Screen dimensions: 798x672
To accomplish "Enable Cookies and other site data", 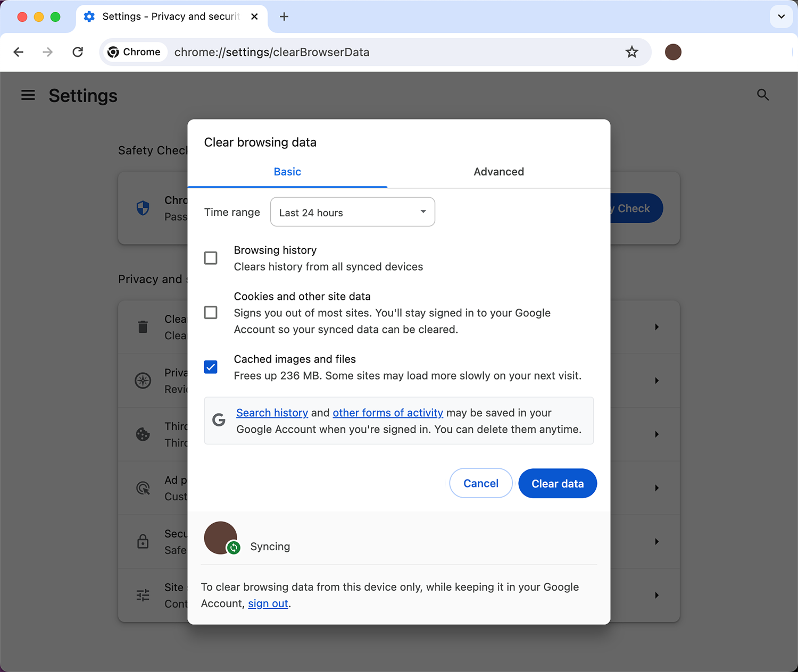I will tap(211, 313).
